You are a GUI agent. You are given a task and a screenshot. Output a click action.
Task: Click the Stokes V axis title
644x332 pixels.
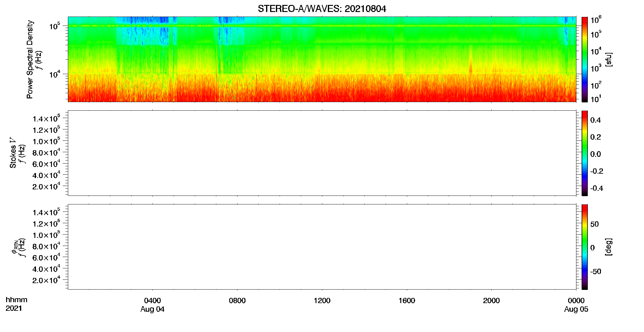13,153
